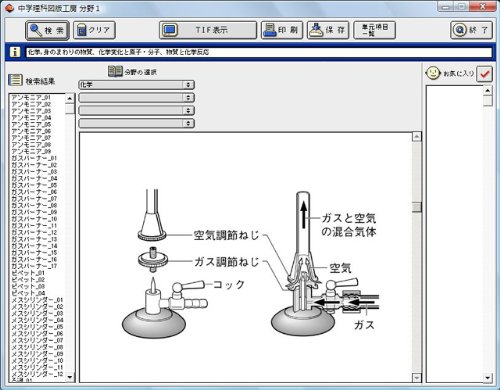This screenshot has height=390, width=500.
Task: Select ガスバーナー_10 in the results list
Action: click(x=34, y=219)
